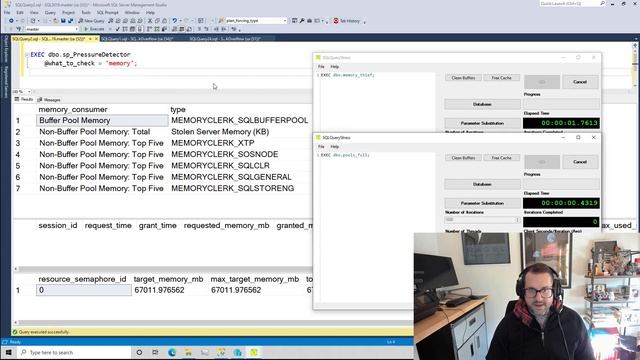Click Database button in upper SQLQueryStress window
The height and width of the screenshot is (360, 640).
(x=482, y=104)
